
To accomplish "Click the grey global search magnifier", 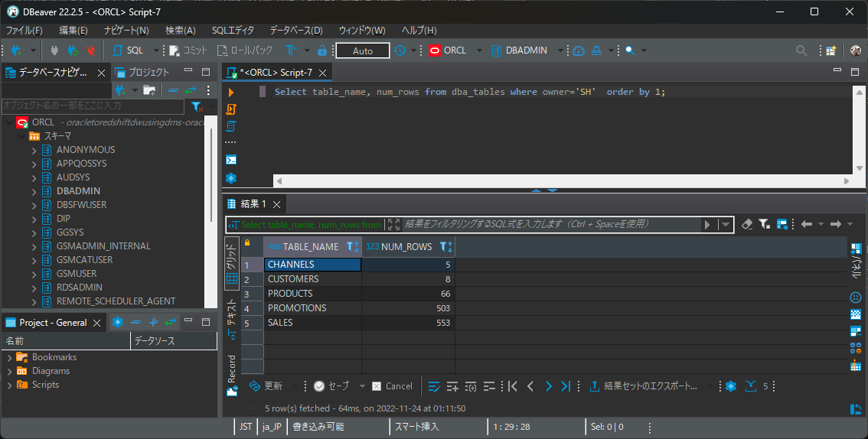I will (801, 50).
